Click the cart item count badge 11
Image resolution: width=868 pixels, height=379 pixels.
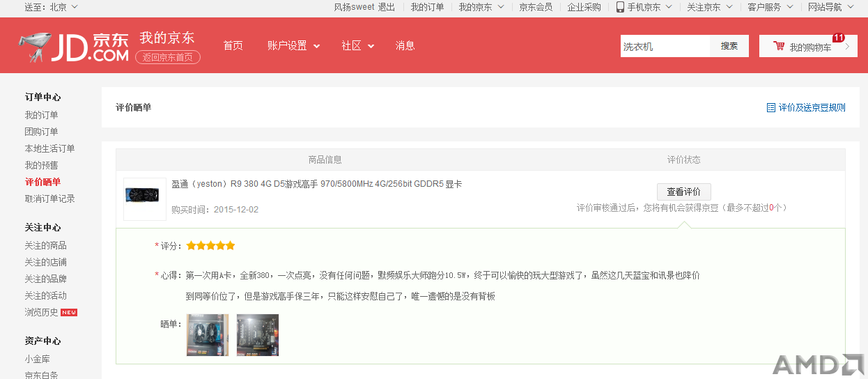tap(839, 38)
